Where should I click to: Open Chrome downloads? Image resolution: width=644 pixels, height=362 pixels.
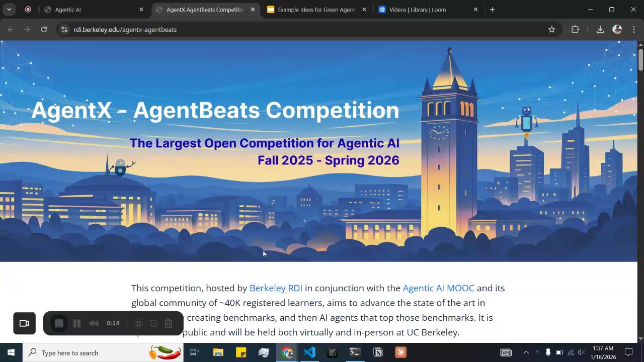(600, 30)
